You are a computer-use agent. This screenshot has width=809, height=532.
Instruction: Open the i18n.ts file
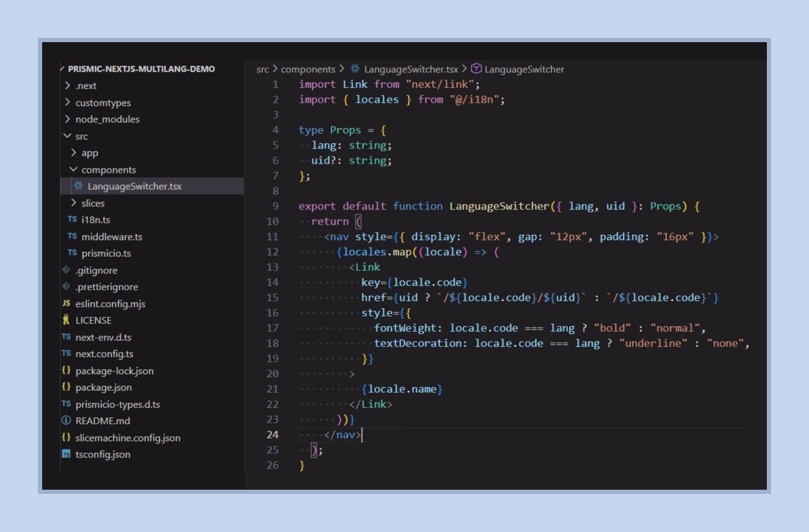[96, 220]
